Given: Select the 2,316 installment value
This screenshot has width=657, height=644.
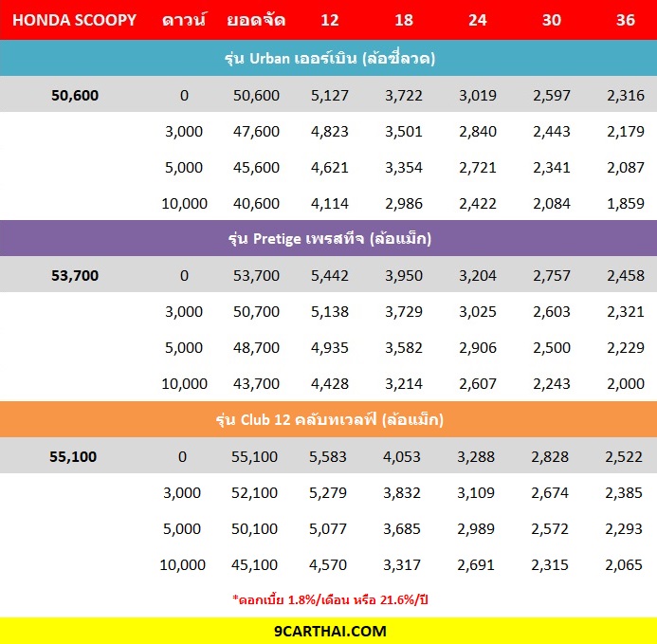Looking at the screenshot, I should coord(626,96).
